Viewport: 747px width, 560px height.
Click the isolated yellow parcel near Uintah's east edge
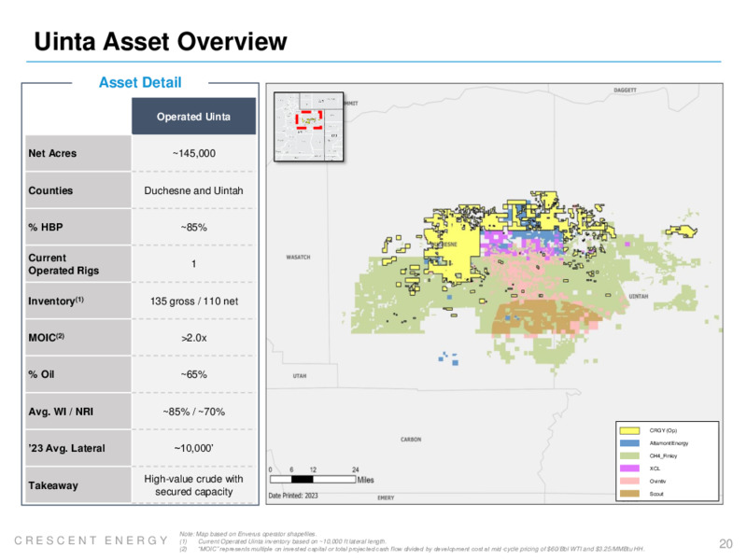click(x=682, y=231)
